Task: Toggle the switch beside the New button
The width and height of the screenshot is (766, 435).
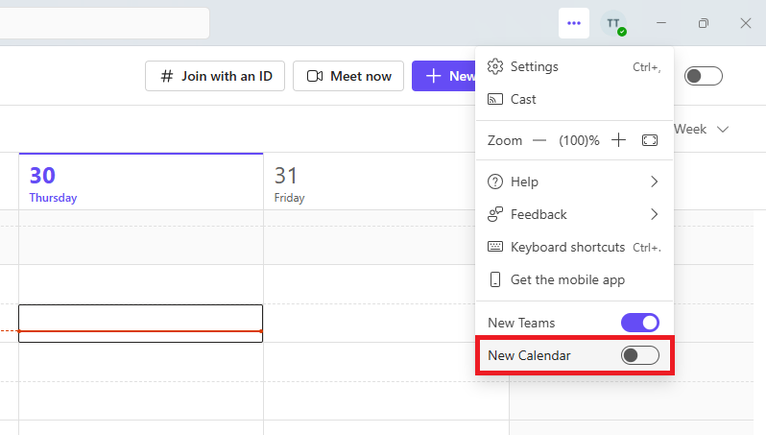Action: pos(703,76)
